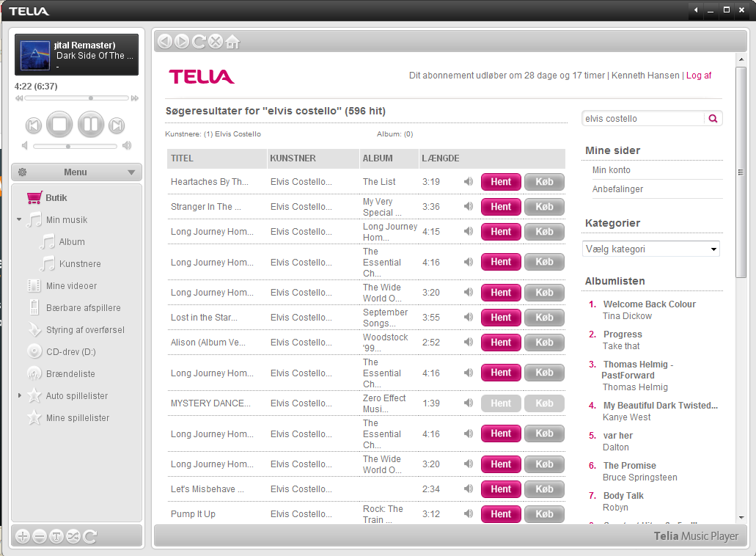Open the Menu bar dropdown in the sidebar

[76, 172]
